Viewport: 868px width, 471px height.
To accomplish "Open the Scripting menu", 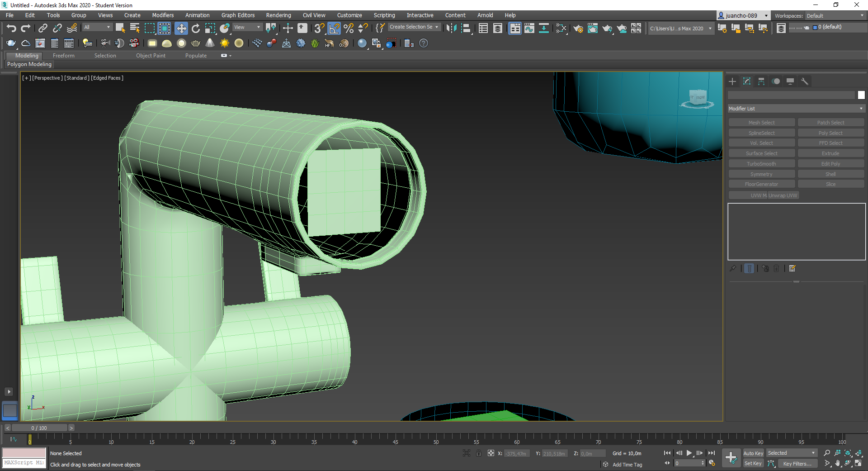I will (x=384, y=15).
